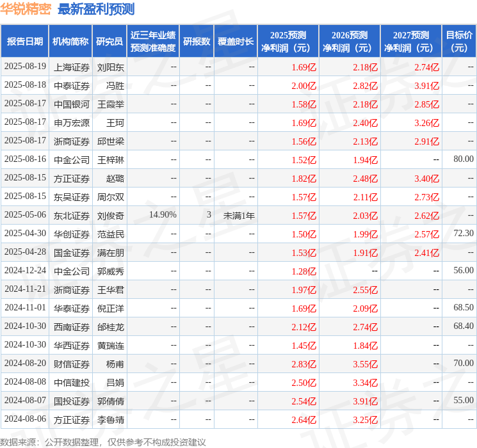Click the 2.41亿 forecast value
The width and height of the screenshot is (477, 448).
click(426, 253)
